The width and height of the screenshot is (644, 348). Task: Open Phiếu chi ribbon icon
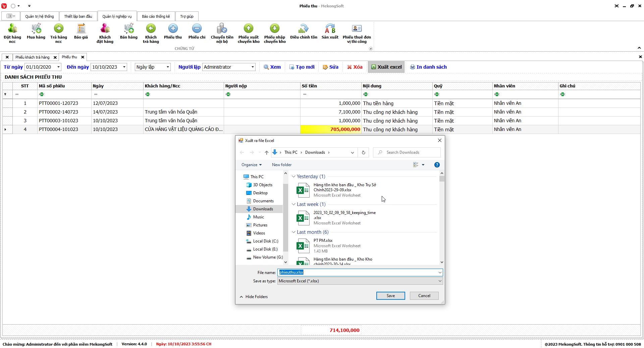197,31
